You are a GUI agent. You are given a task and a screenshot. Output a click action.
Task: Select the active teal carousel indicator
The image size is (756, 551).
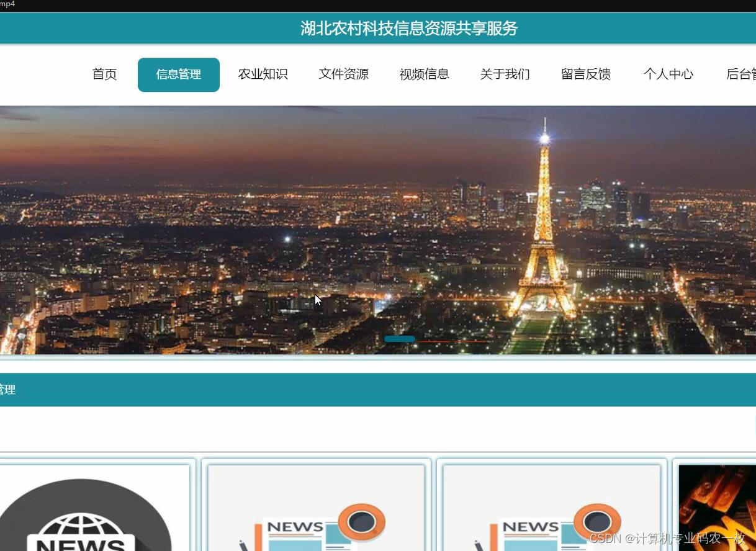click(x=400, y=339)
